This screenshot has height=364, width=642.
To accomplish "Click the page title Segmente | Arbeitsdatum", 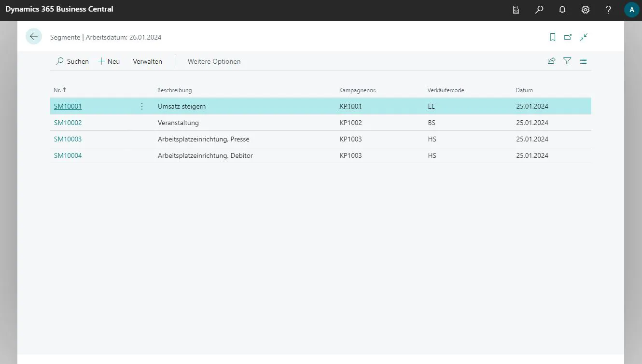I will click(x=106, y=37).
